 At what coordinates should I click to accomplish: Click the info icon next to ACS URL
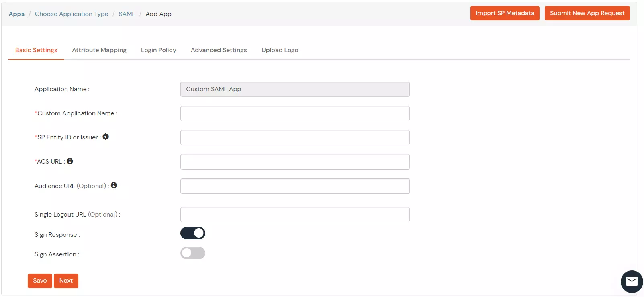click(70, 161)
